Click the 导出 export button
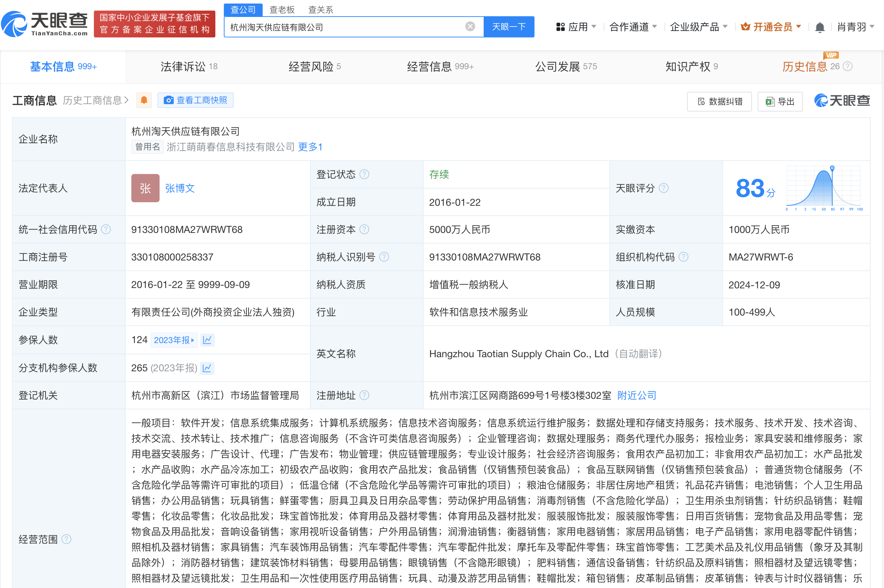This screenshot has width=884, height=588. (x=780, y=101)
